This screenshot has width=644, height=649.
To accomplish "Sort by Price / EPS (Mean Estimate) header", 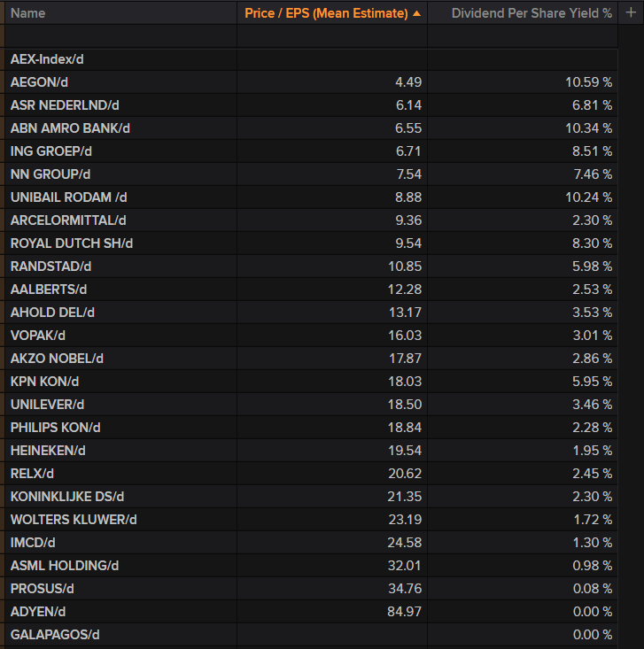I will coord(326,13).
